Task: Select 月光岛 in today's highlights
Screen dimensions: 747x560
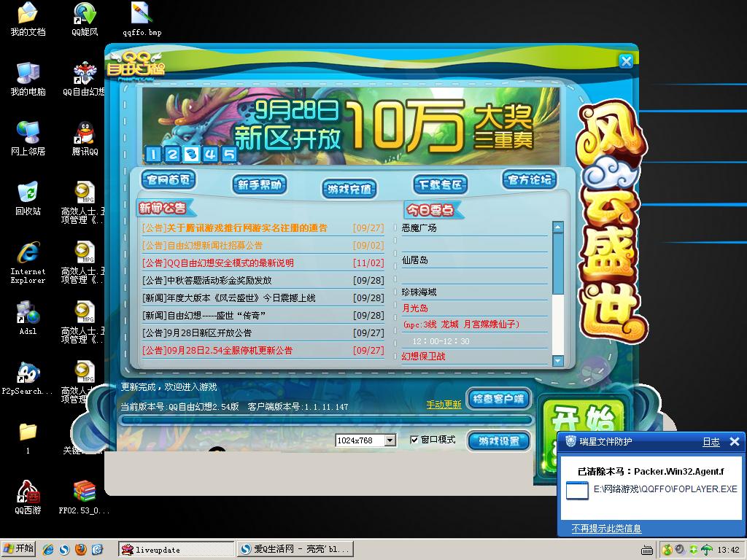Action: [415, 308]
